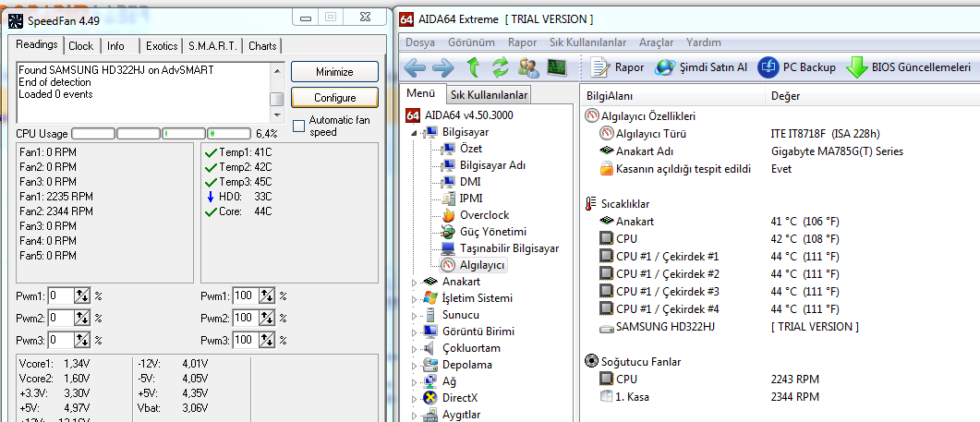Open BIOS Güncellemeleri from the toolbar
This screenshot has height=422, width=980.
coord(857,67)
